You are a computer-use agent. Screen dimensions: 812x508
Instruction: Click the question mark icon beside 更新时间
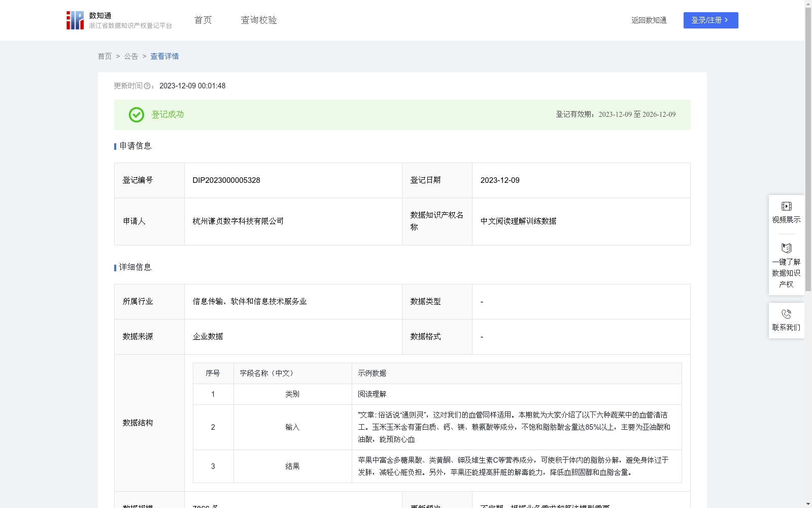[147, 86]
